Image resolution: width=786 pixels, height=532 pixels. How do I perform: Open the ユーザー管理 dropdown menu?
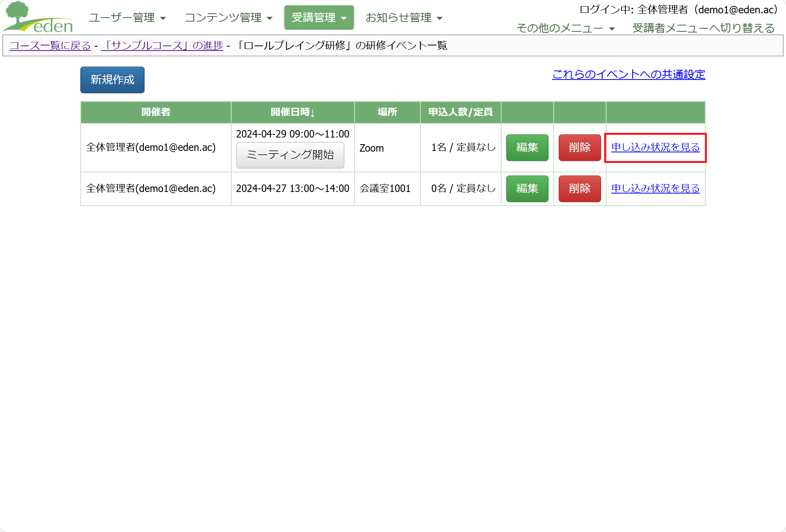127,18
